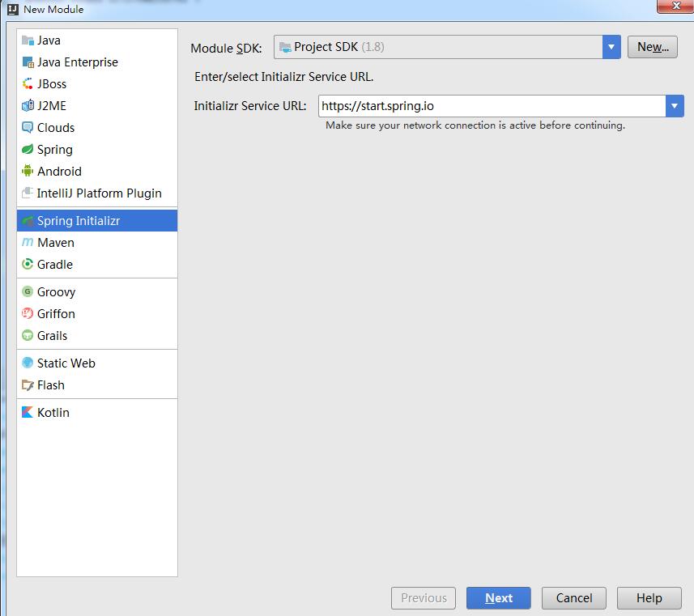Image resolution: width=694 pixels, height=616 pixels.
Task: Select Spring Initializr label
Action: (79, 221)
